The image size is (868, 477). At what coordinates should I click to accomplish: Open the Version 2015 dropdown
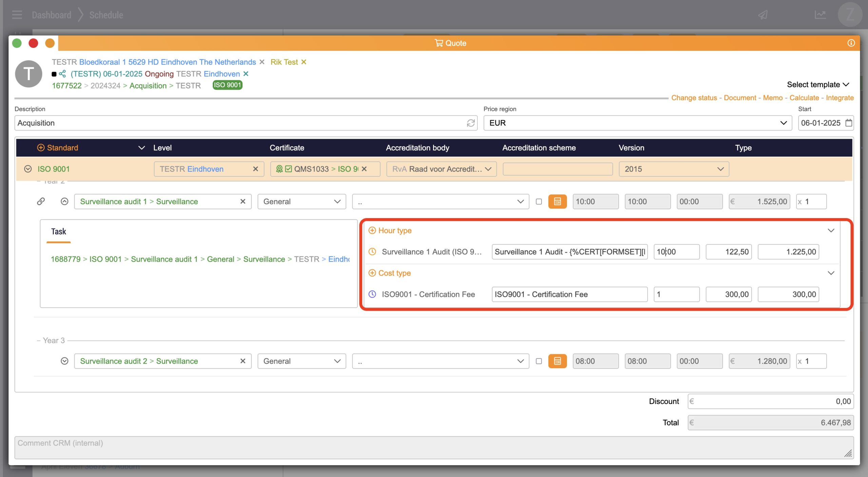click(x=674, y=169)
